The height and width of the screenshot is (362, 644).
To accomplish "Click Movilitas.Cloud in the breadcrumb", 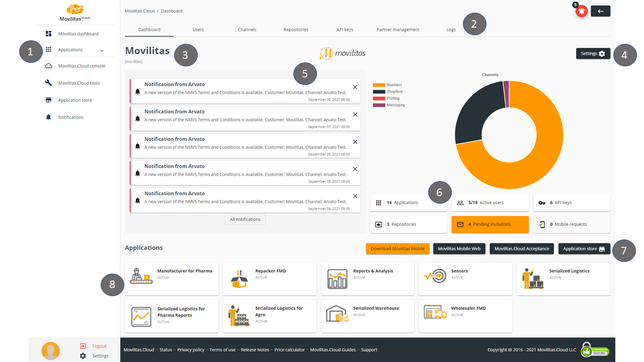I will click(139, 11).
